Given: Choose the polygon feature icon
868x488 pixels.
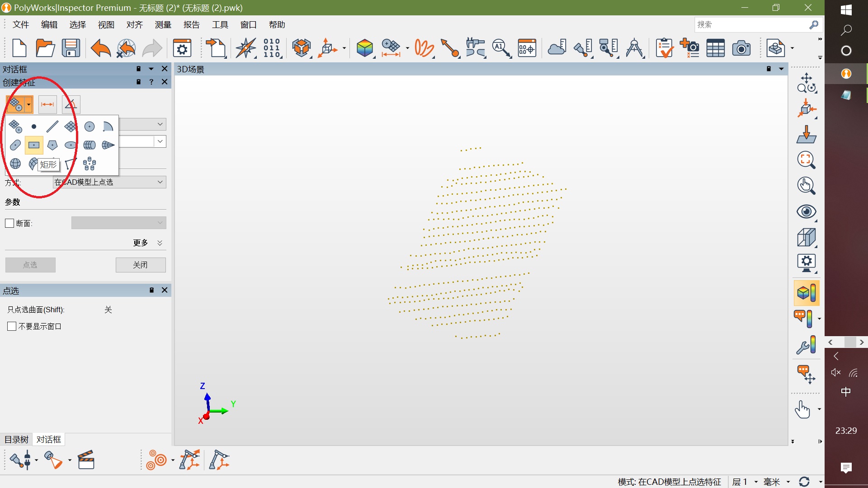Looking at the screenshot, I should click(x=52, y=145).
